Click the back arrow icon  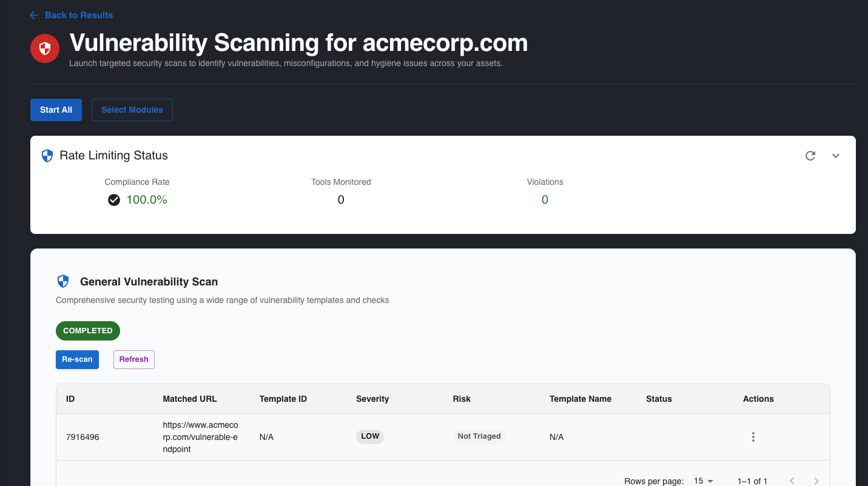tap(34, 15)
